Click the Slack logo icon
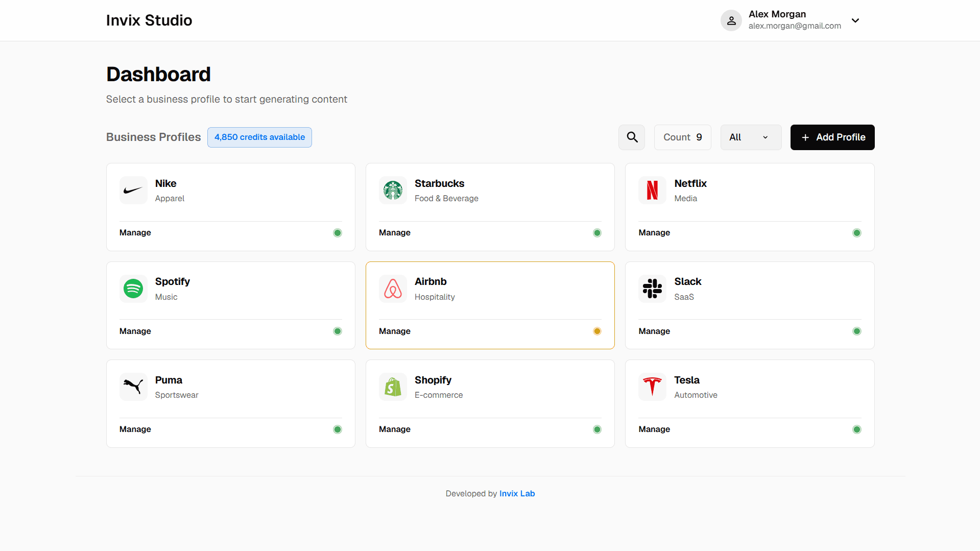Screen dimensions: 980x551 [652, 289]
